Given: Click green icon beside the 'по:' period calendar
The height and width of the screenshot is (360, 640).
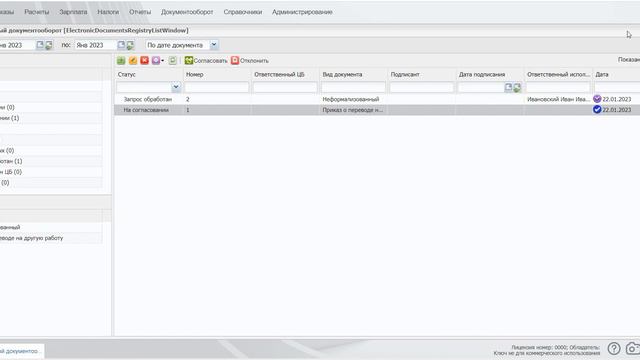Looking at the screenshot, I should 130,45.
